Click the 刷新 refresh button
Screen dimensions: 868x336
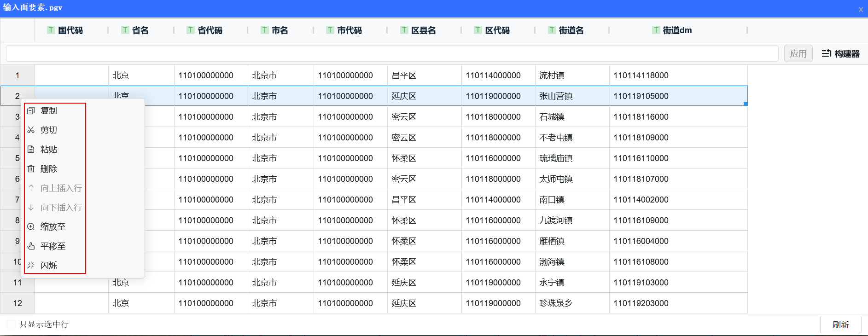(x=840, y=324)
